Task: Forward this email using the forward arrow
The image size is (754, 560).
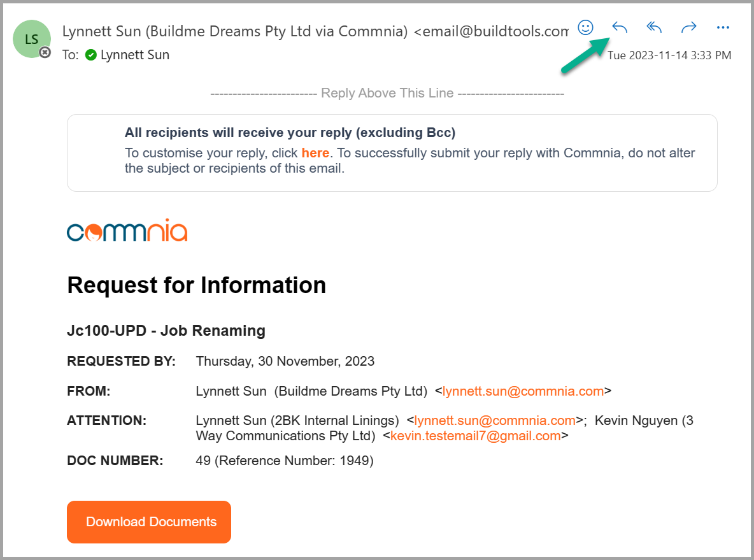Action: click(688, 28)
